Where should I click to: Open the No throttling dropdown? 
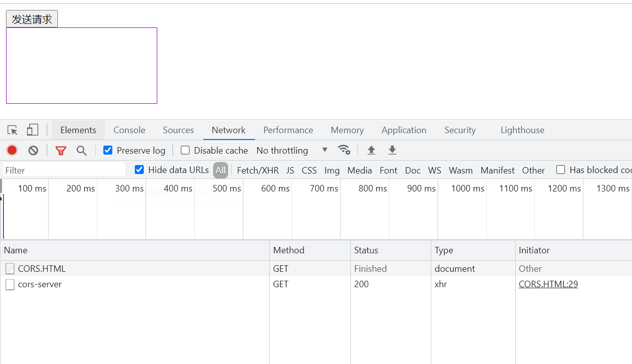click(292, 150)
